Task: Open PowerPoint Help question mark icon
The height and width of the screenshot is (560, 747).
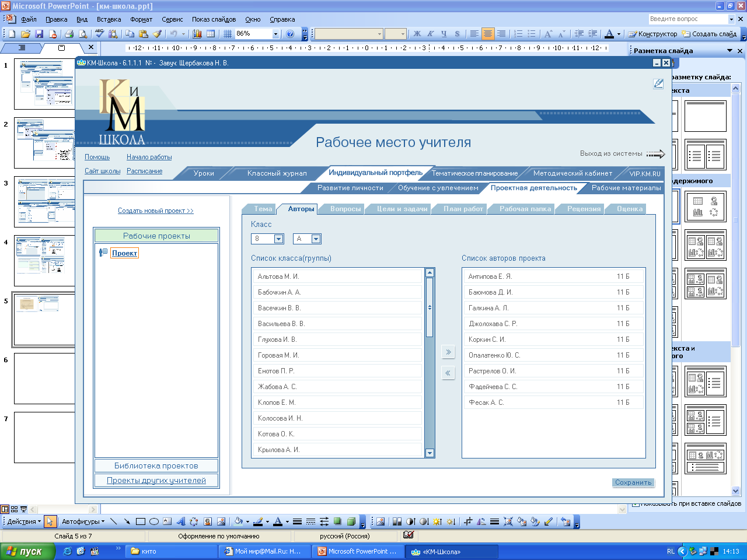Action: coord(290,34)
